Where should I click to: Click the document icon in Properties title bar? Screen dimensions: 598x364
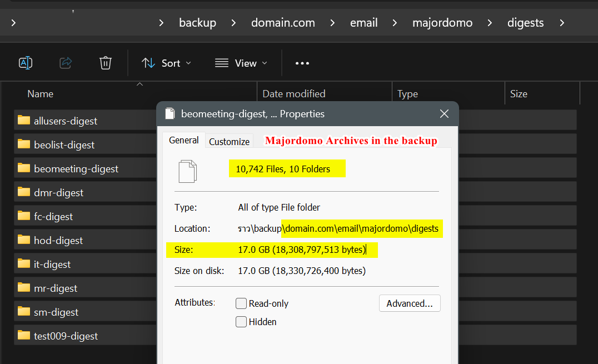click(x=170, y=114)
